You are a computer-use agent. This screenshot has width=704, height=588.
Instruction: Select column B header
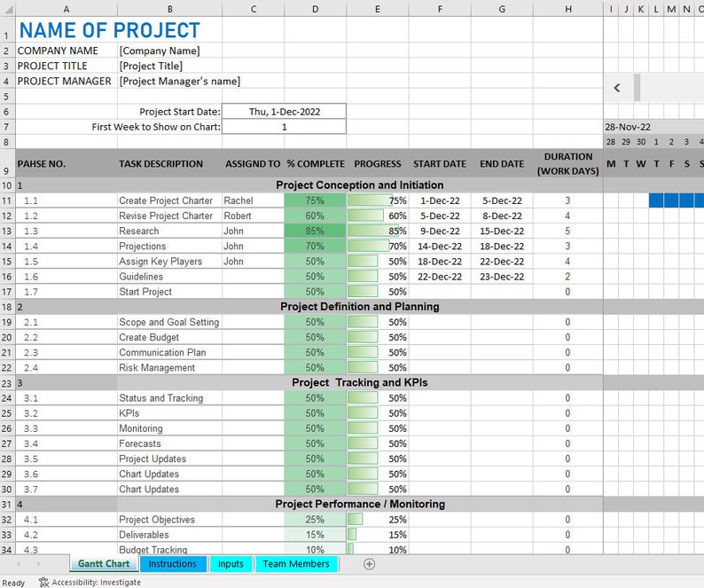click(x=169, y=9)
